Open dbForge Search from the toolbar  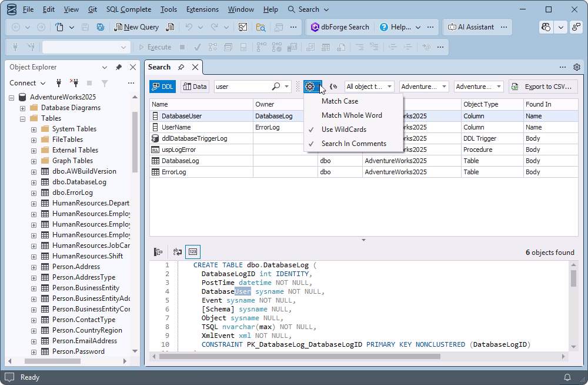tap(340, 26)
